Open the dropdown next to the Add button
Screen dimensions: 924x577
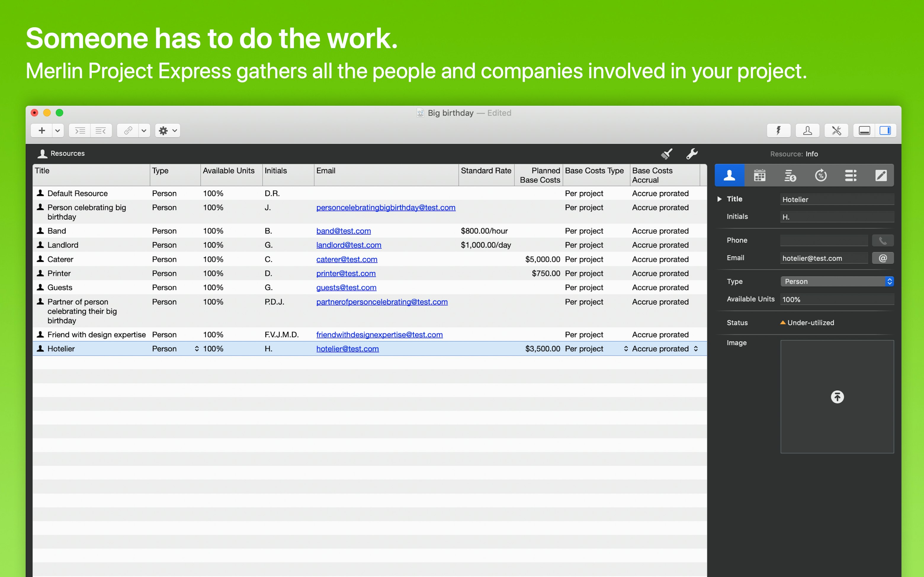(58, 130)
